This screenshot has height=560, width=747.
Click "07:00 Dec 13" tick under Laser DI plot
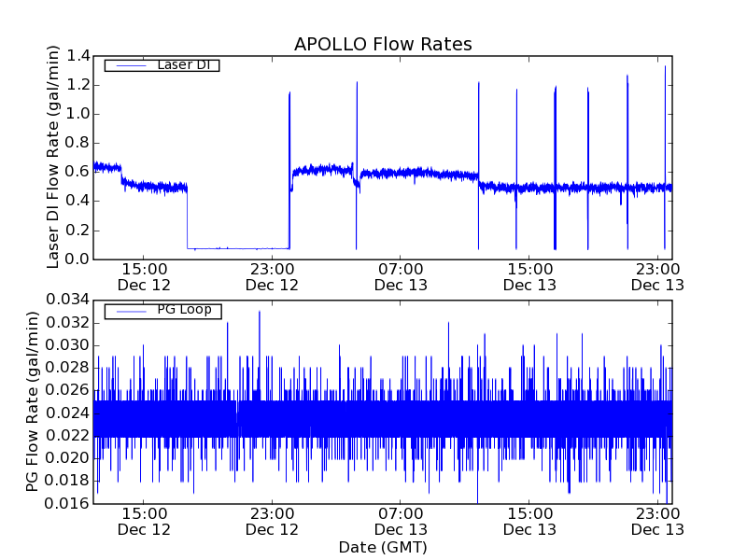coord(401,277)
